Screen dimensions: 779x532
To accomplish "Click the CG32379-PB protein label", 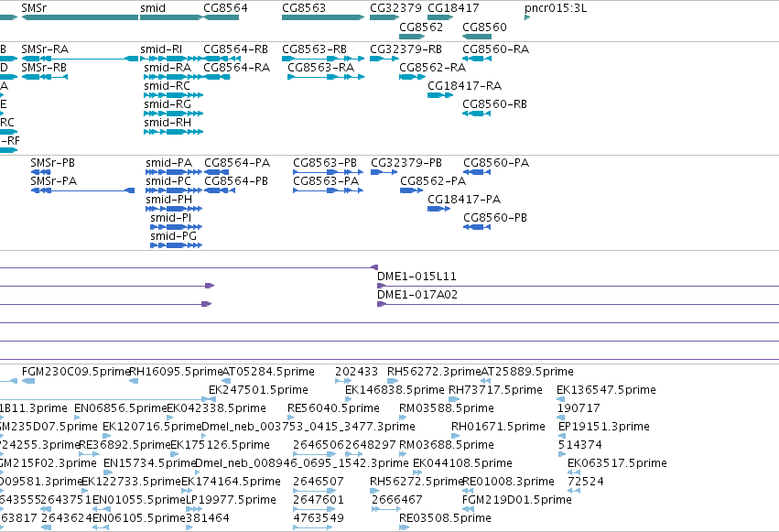I will pos(406,163).
